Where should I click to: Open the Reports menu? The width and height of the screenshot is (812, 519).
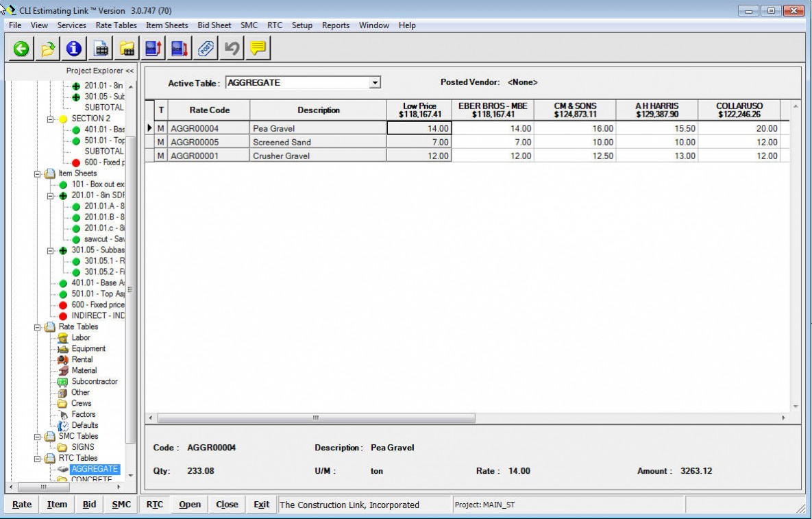click(x=336, y=25)
